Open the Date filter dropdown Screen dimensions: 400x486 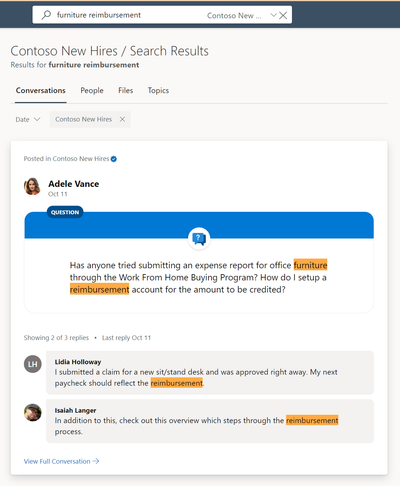(x=28, y=119)
